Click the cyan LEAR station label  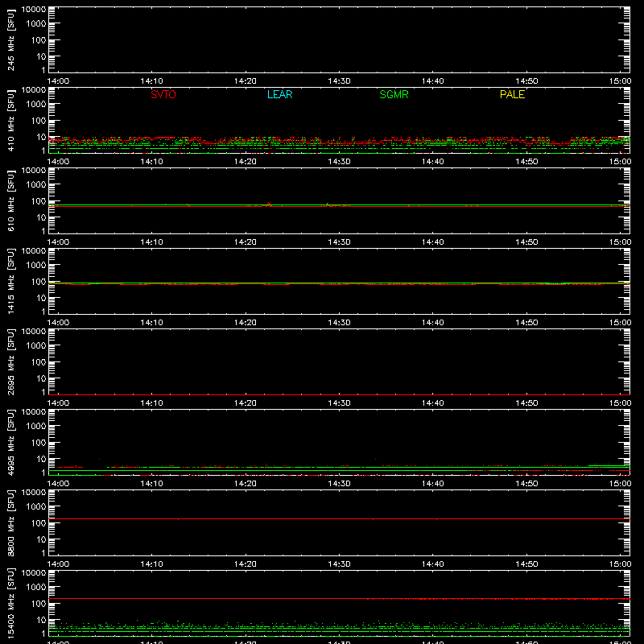(279, 94)
